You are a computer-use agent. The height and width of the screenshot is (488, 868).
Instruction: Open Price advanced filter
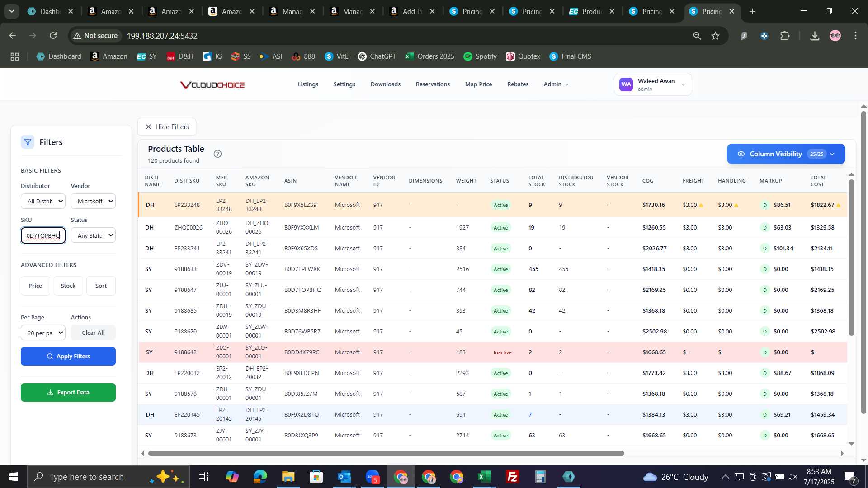point(35,286)
